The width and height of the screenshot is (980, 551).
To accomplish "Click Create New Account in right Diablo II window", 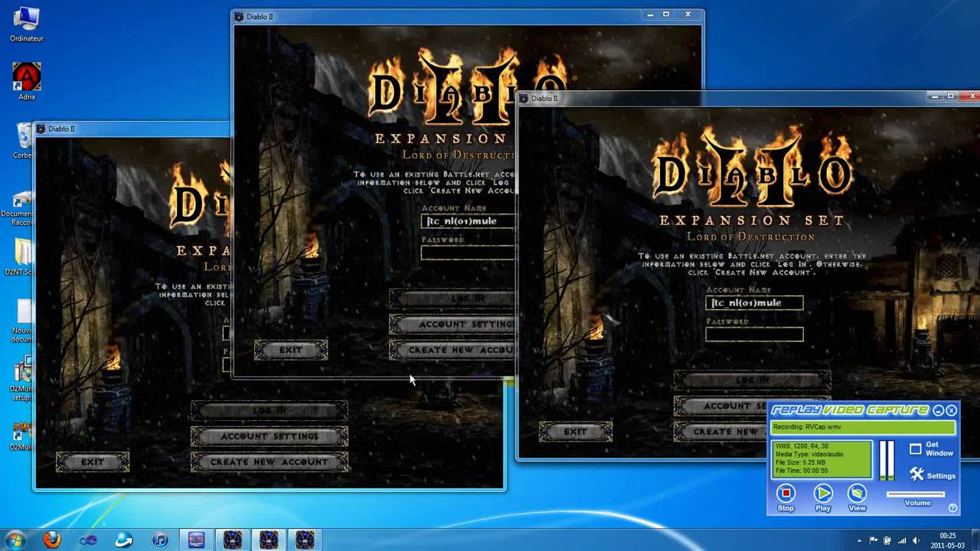I will pos(721,432).
